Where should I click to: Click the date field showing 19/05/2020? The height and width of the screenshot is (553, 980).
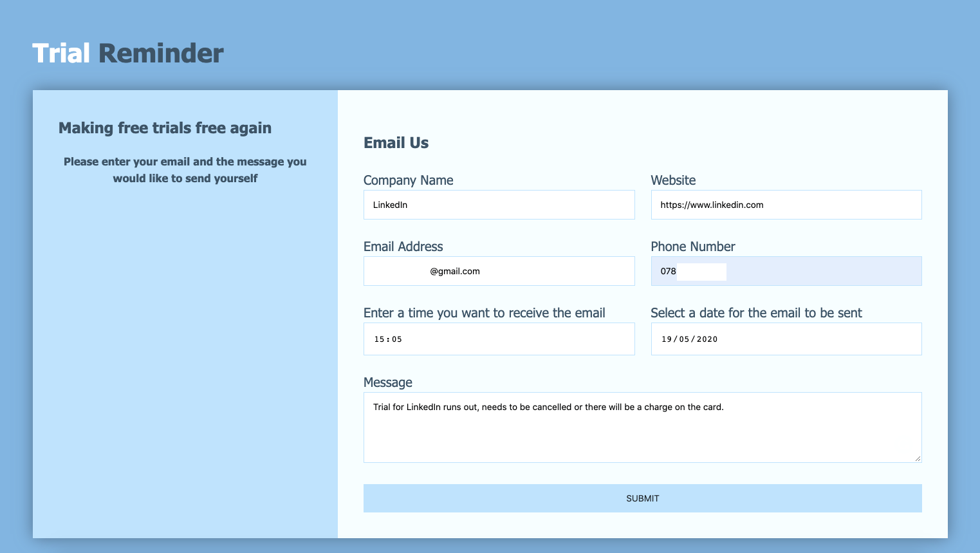tap(786, 339)
